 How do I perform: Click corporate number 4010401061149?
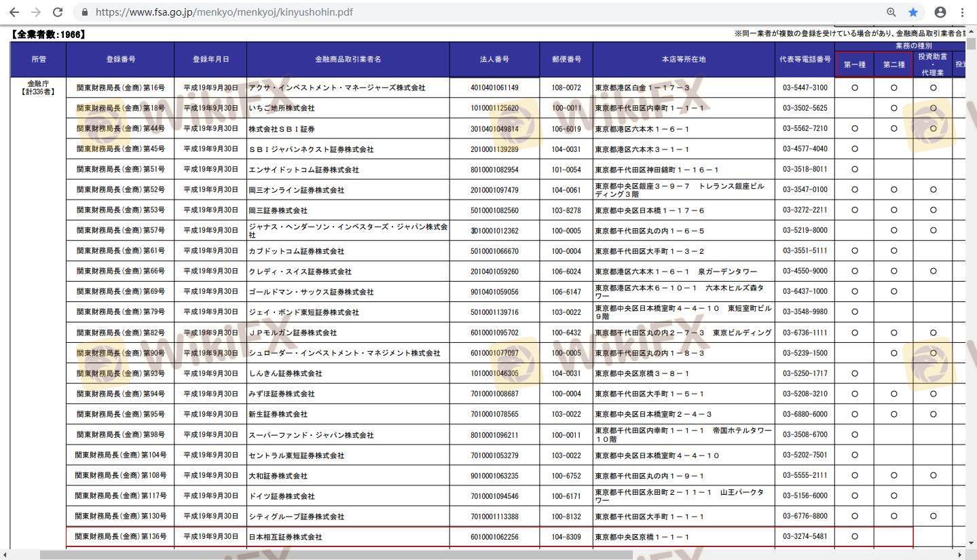[x=494, y=88]
